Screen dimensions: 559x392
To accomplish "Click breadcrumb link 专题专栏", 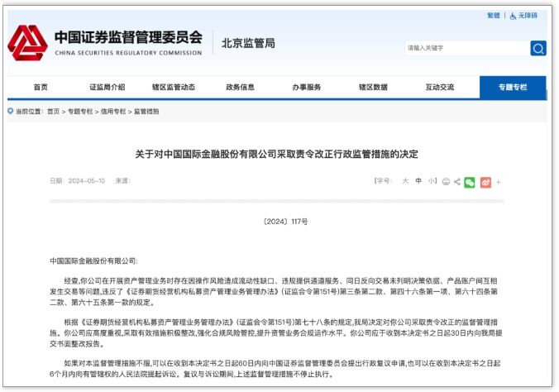I will 80,112.
